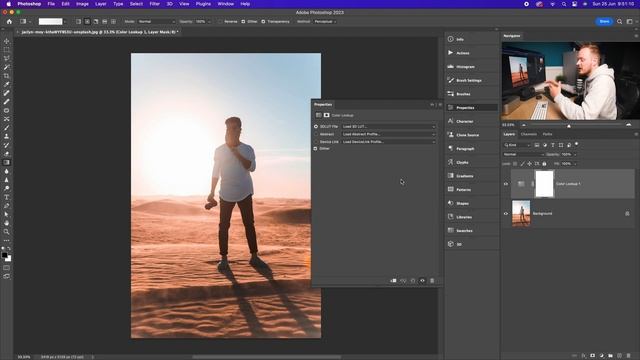640x360 pixels.
Task: Open the Brush Settings panel
Action: pyautogui.click(x=471, y=80)
